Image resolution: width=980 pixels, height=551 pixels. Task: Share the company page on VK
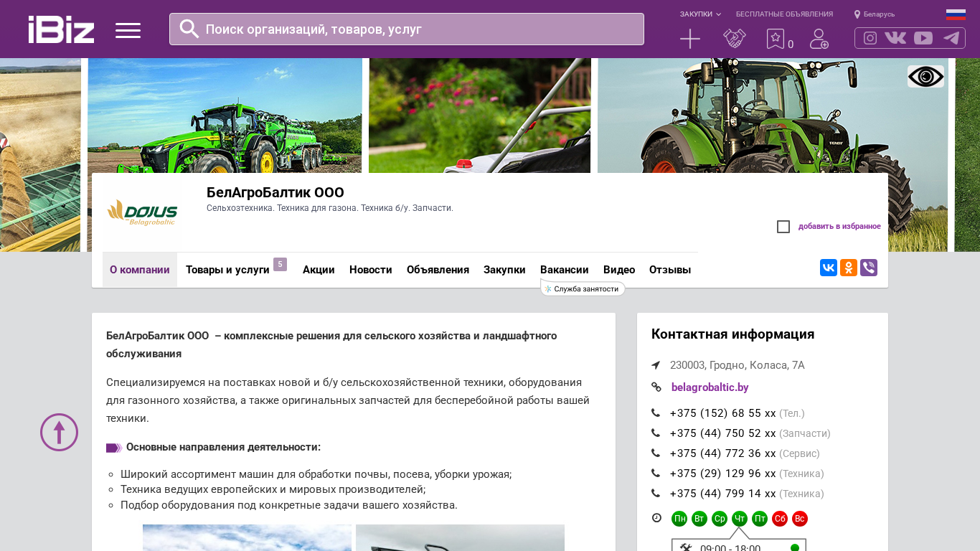point(829,268)
